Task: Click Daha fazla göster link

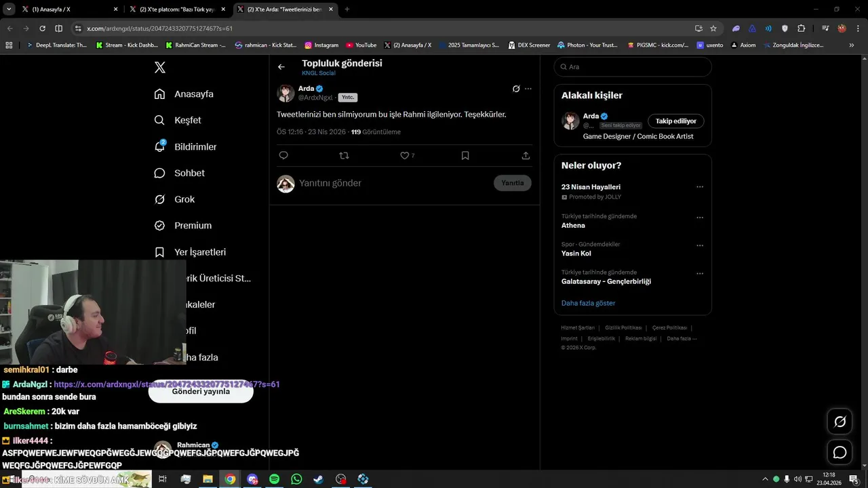Action: point(588,303)
